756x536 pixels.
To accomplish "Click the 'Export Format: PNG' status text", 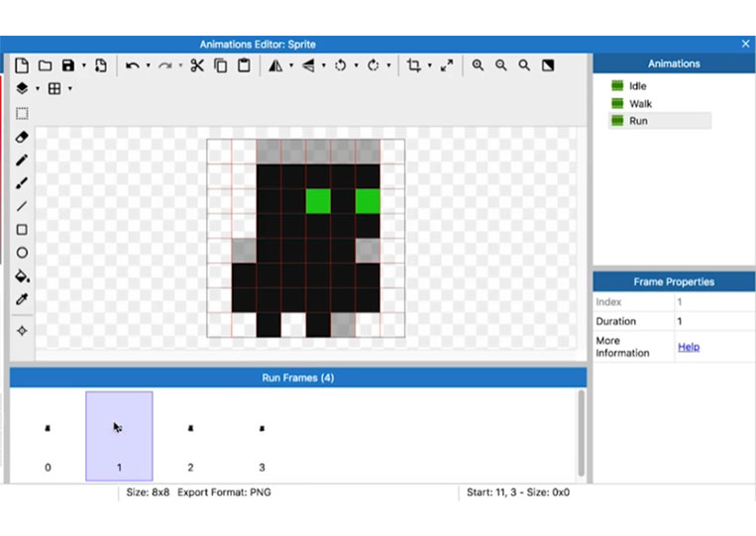I will pos(224,492).
